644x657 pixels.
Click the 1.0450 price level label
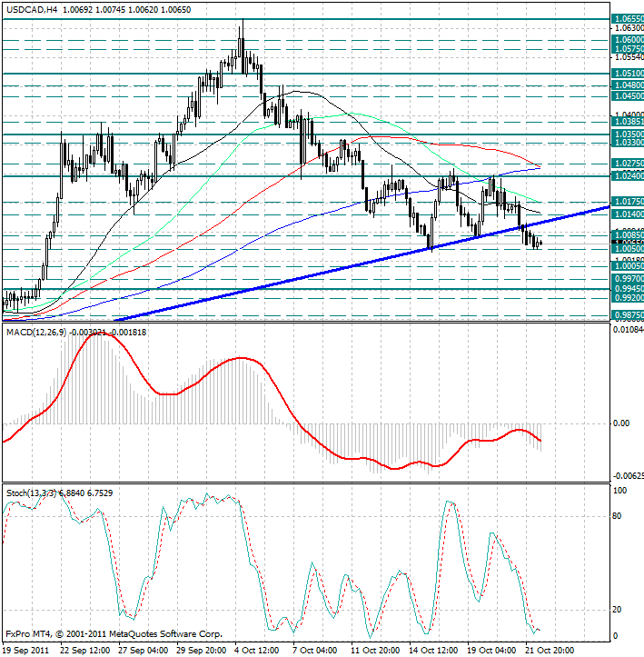(628, 96)
